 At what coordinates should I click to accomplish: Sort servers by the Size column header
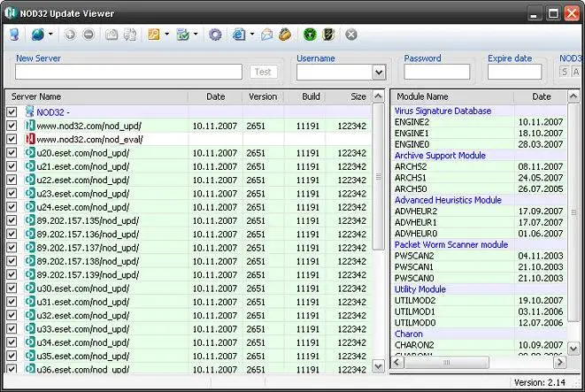click(349, 96)
